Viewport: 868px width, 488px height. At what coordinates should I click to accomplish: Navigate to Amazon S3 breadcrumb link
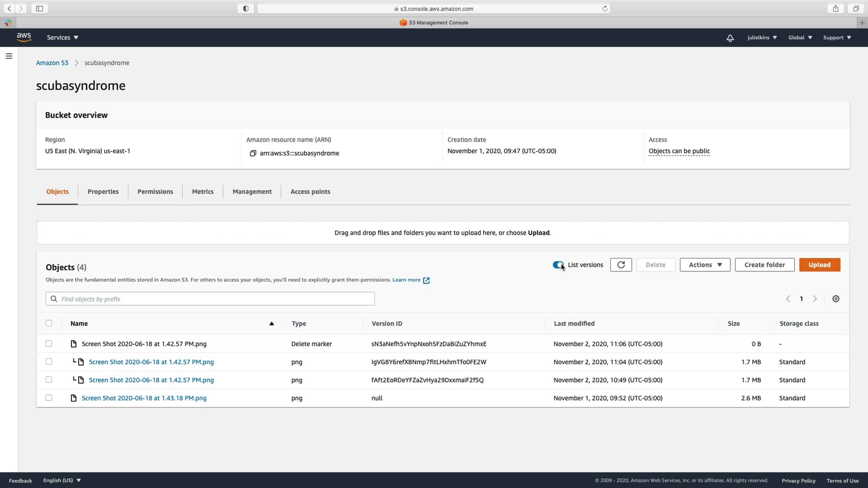52,63
